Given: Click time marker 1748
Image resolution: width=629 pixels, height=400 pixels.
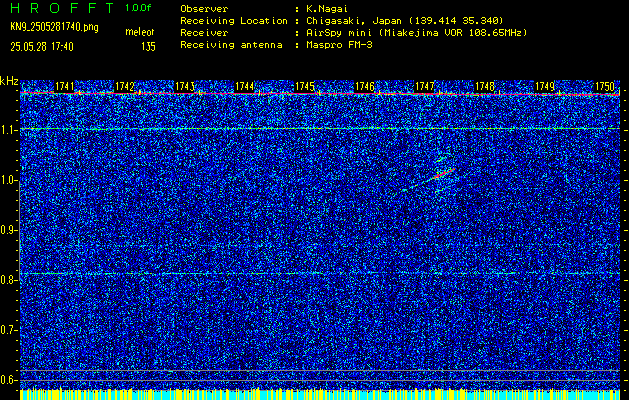Looking at the screenshot, I should tap(485, 86).
